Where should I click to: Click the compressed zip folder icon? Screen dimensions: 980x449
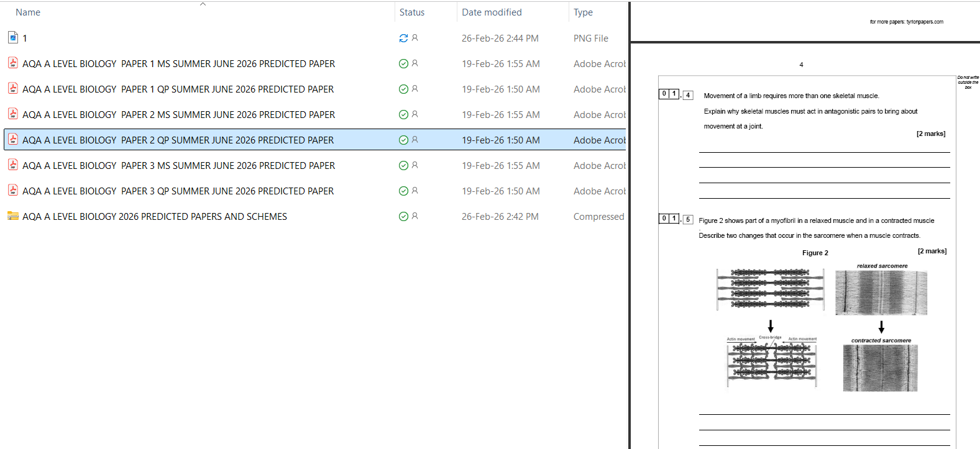click(13, 216)
